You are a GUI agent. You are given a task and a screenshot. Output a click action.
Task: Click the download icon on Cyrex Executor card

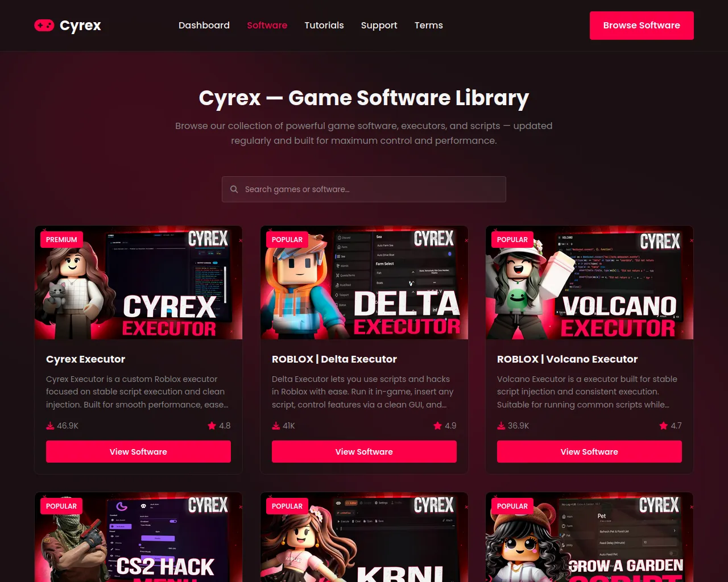(50, 426)
